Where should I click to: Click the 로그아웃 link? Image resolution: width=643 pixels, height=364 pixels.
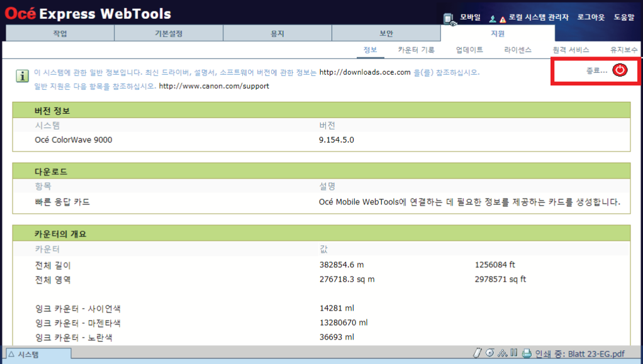[591, 17]
